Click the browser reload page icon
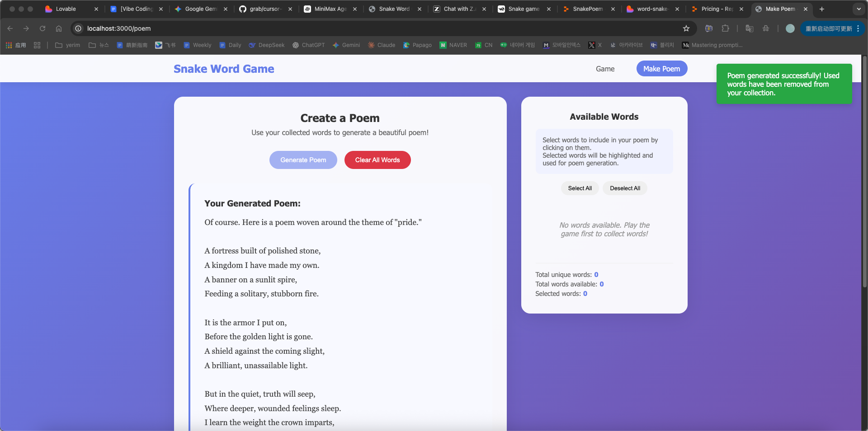The height and width of the screenshot is (431, 868). pos(42,28)
